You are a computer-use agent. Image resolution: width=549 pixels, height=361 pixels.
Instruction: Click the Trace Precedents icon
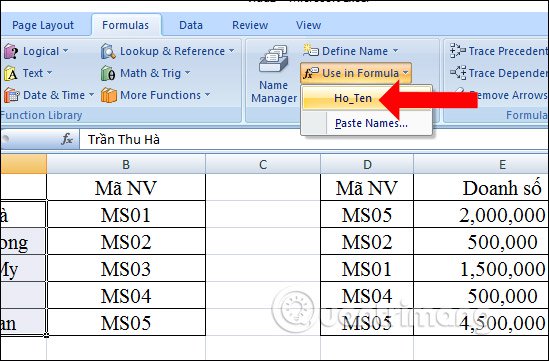pyautogui.click(x=458, y=51)
